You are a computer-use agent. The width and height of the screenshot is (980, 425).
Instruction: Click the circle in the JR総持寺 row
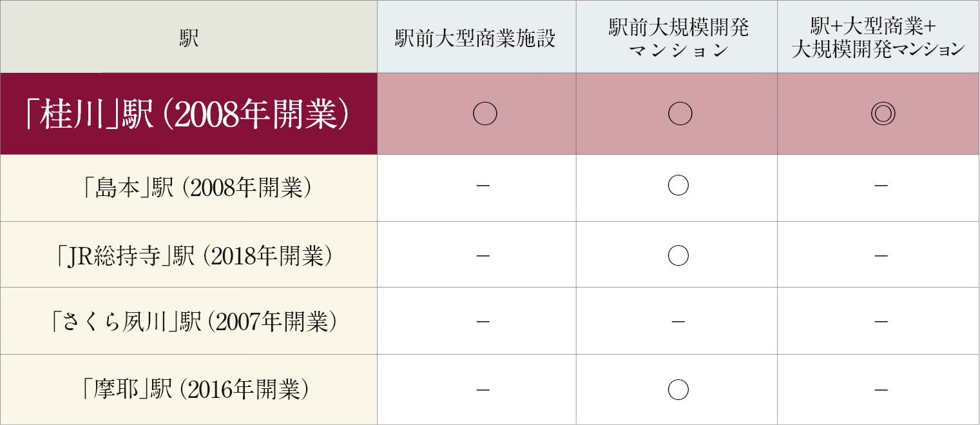point(678,255)
